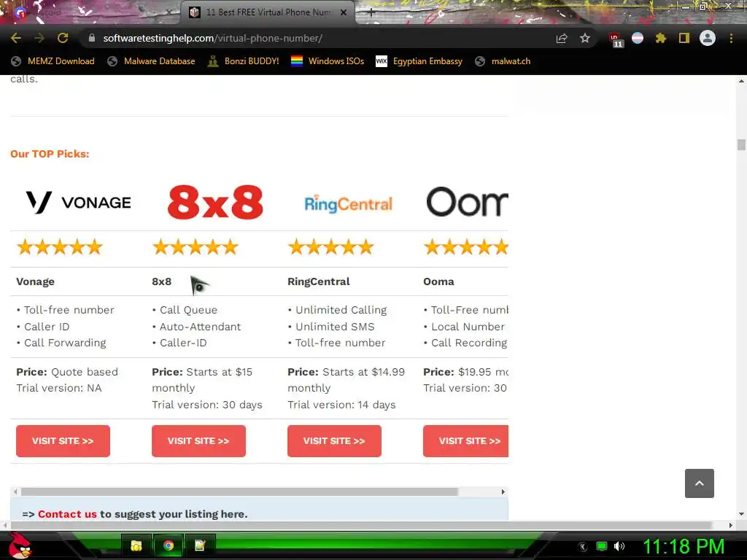Share this page via share icon
The width and height of the screenshot is (747, 560).
(562, 38)
